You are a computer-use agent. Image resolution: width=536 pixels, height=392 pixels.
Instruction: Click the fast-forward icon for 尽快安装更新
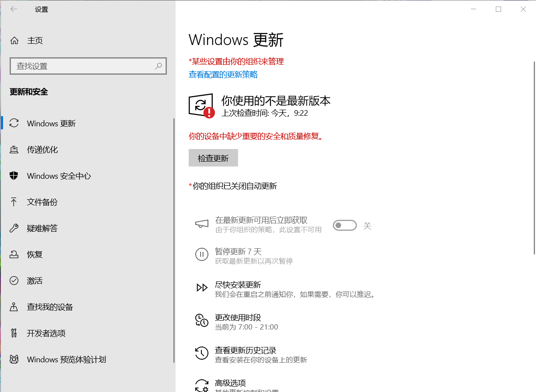[x=202, y=288]
